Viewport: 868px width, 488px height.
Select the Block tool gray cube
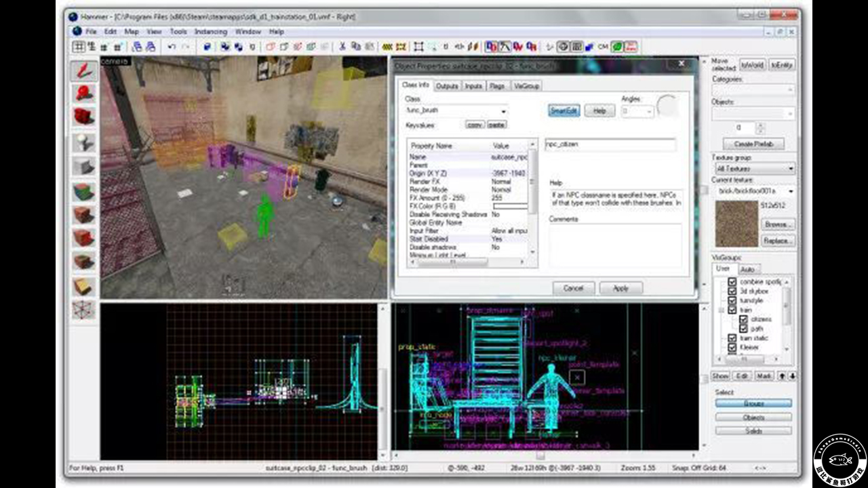coord(84,166)
